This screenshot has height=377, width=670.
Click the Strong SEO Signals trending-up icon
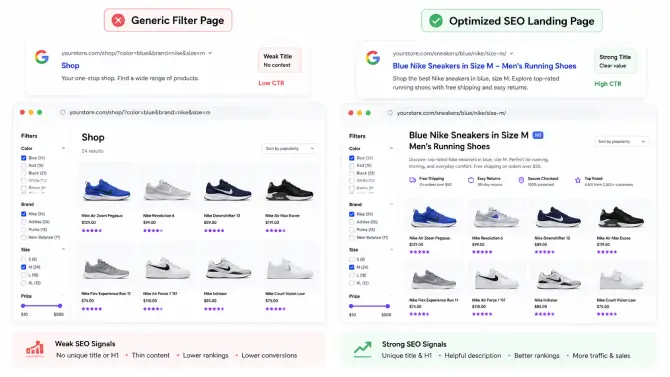362,349
